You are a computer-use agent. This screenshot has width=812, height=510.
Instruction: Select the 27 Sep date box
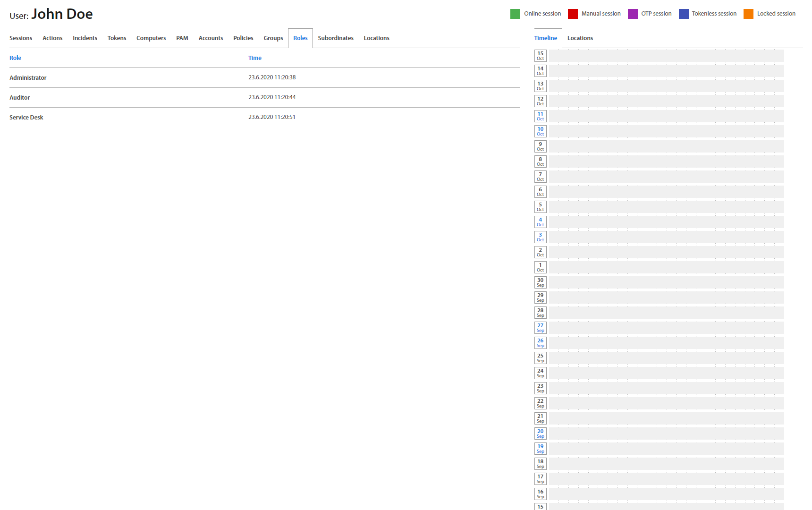540,328
